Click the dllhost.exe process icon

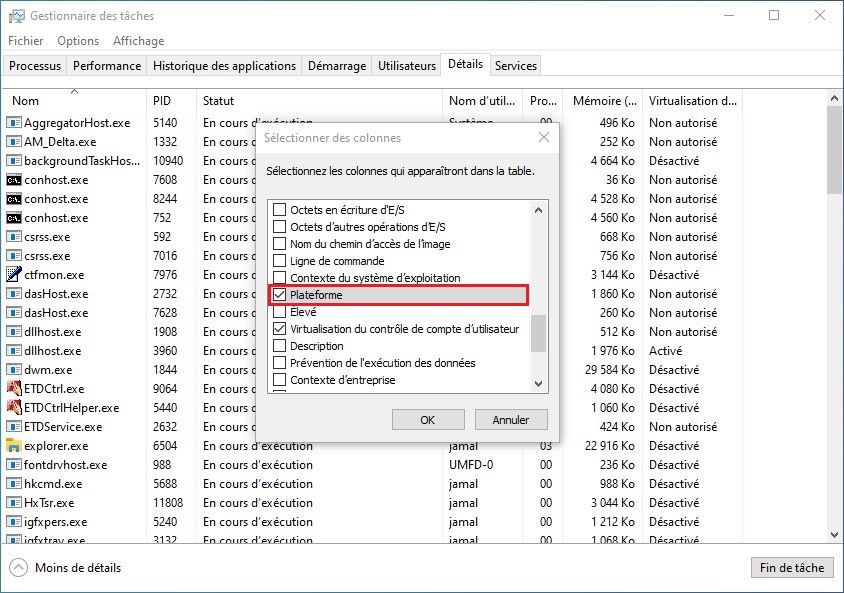coord(12,332)
